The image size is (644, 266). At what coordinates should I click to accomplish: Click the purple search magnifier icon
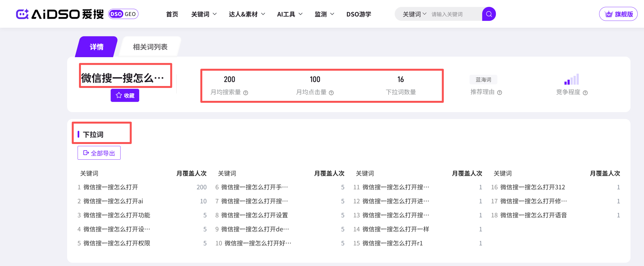coord(489,14)
